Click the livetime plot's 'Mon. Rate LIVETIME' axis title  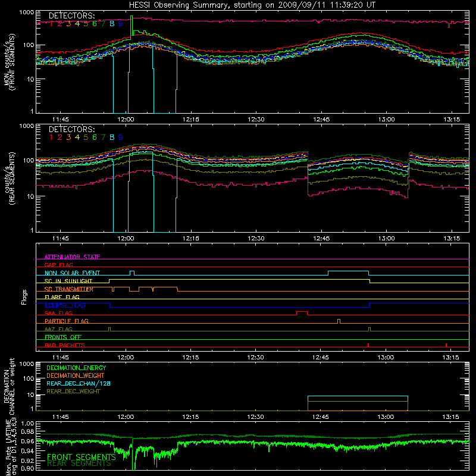click(10, 449)
